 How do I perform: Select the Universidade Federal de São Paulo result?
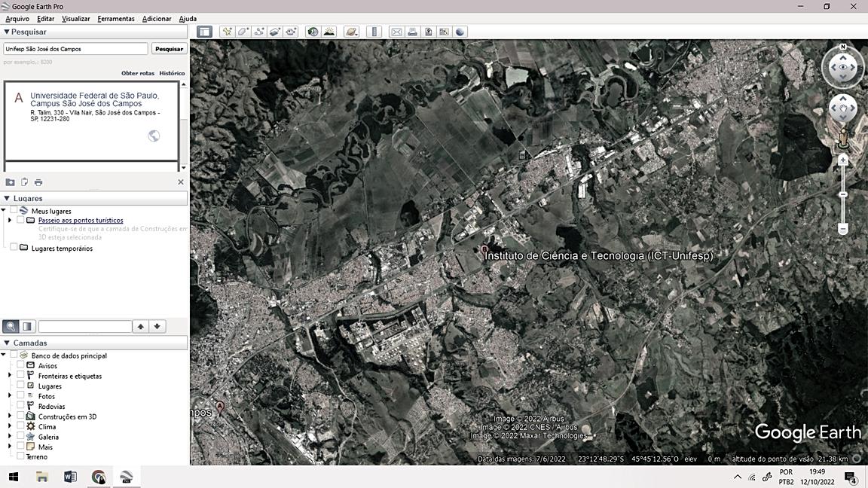[95, 99]
